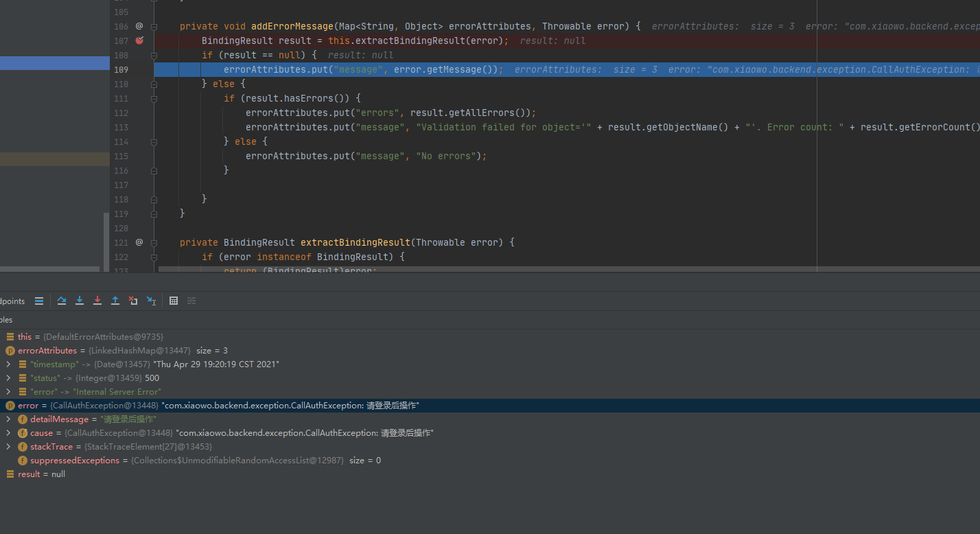Click the addErrorMessage method name
Screen dimensions: 980x534
pyautogui.click(x=292, y=26)
